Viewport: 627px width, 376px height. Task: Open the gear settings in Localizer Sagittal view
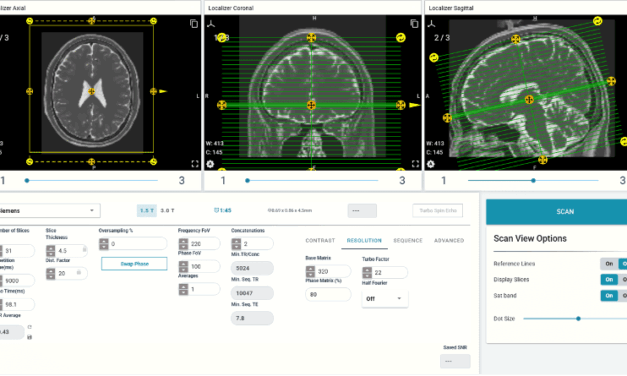[x=430, y=164]
